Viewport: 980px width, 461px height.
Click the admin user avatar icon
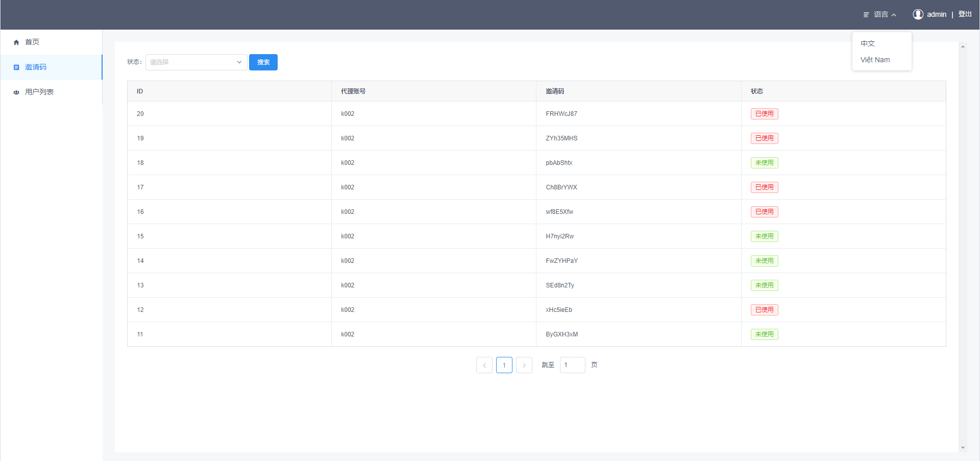click(x=918, y=14)
